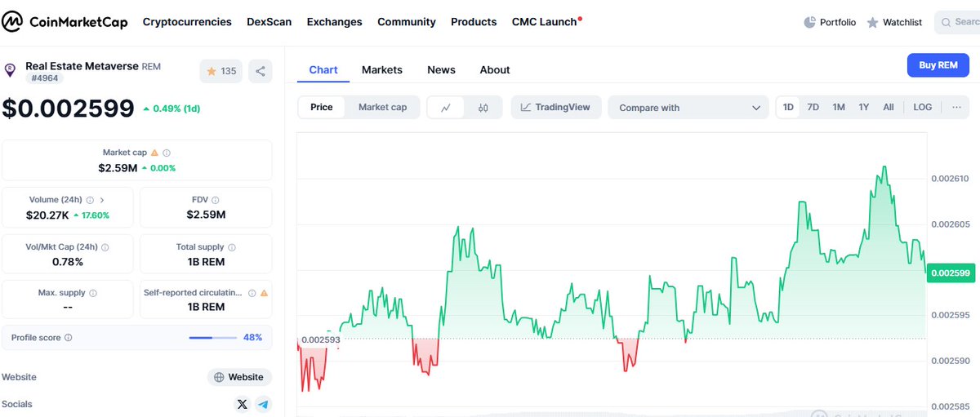The height and width of the screenshot is (417, 980).
Task: Click the 48% profile score value
Action: coord(252,338)
